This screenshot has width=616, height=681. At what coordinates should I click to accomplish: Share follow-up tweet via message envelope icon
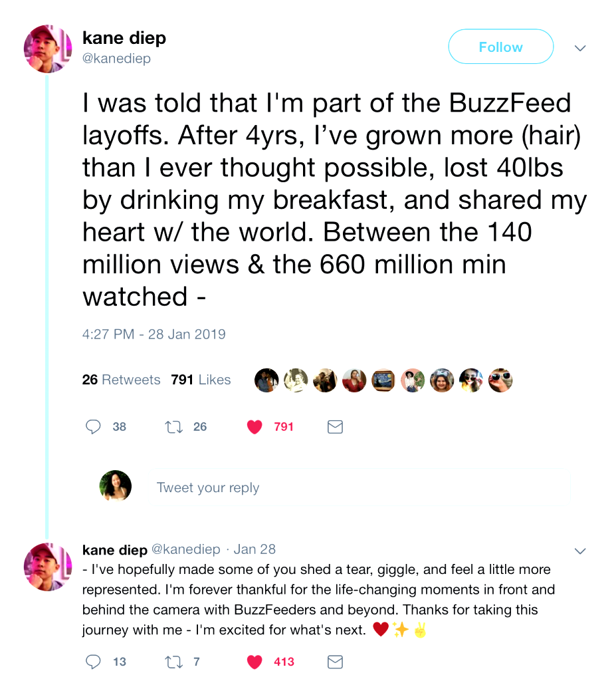pyautogui.click(x=335, y=662)
